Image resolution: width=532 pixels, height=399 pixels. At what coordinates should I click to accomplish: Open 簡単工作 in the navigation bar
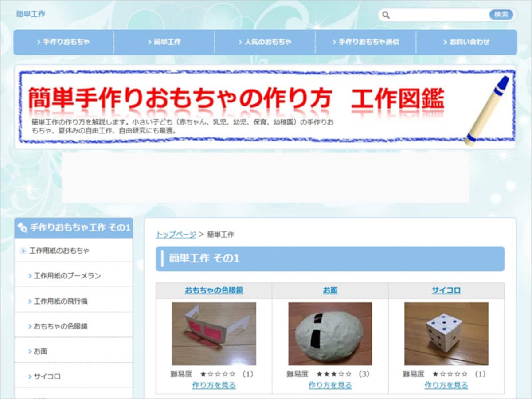(x=164, y=42)
